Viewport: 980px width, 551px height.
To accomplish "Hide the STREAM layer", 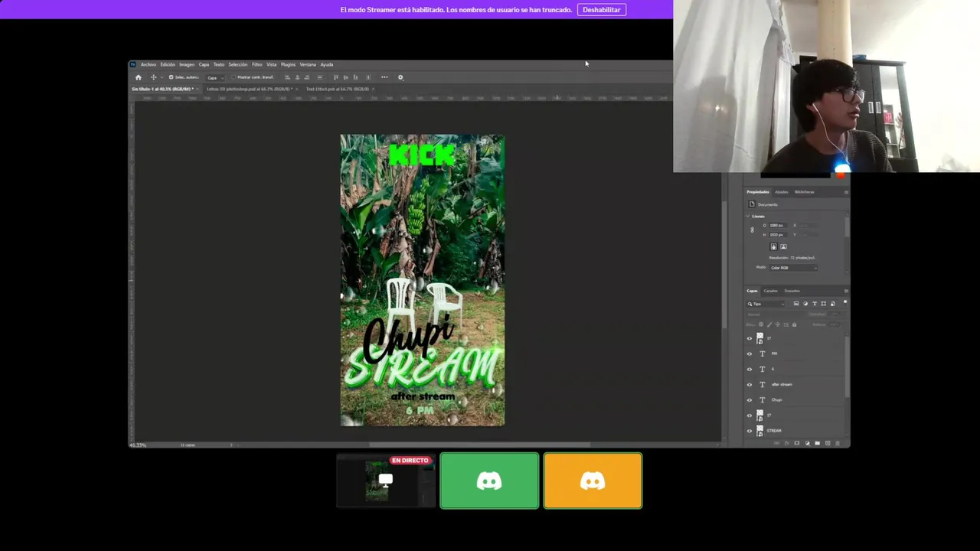I will click(750, 430).
